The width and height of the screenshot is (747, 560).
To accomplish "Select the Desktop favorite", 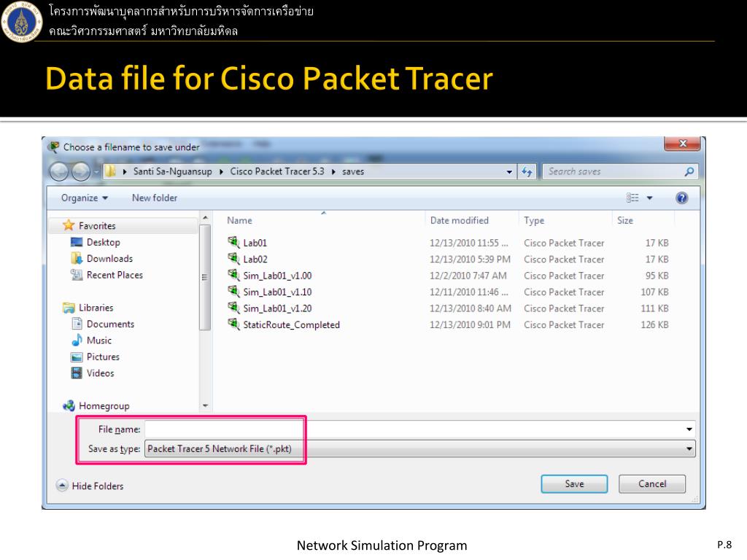I will 104,242.
